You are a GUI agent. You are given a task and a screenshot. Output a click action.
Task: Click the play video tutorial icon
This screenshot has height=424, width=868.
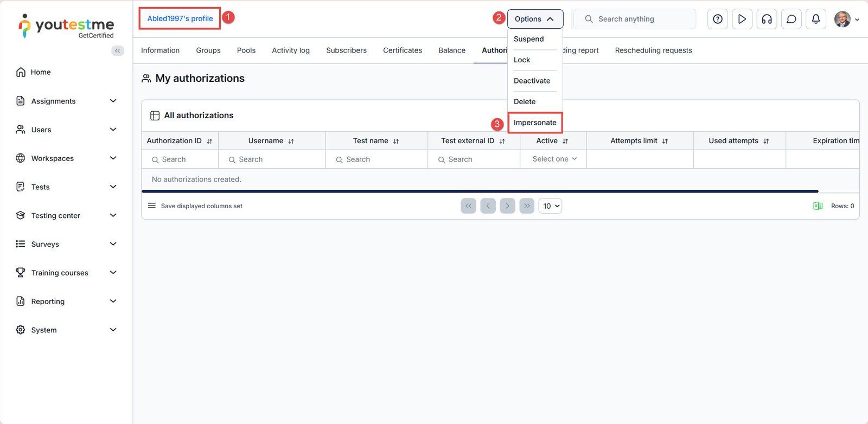coord(742,19)
